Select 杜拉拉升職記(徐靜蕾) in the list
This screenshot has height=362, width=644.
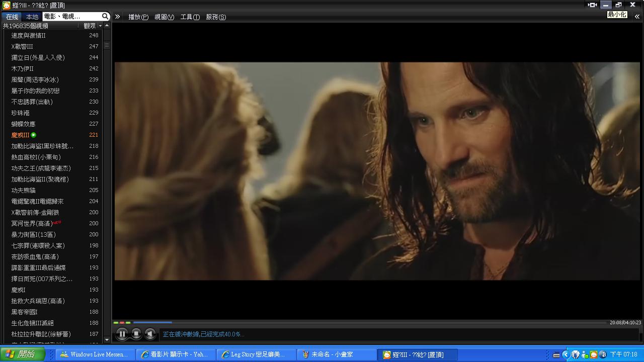[x=41, y=334]
